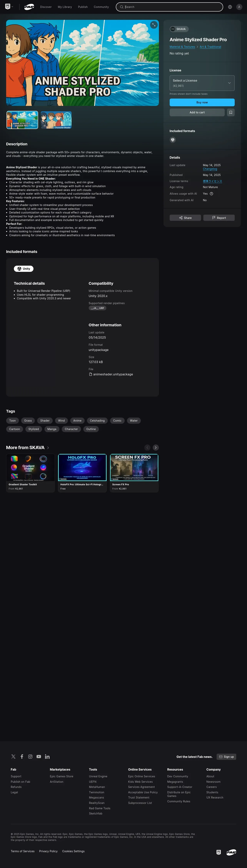Click the Epic Games logo in footer
This screenshot has width=247, height=868.
(x=219, y=852)
